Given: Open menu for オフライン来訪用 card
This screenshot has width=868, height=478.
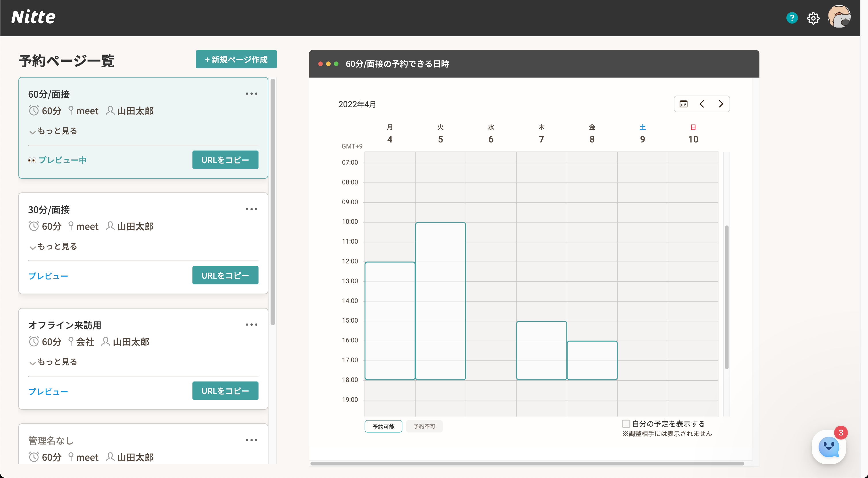Looking at the screenshot, I should coord(251,325).
